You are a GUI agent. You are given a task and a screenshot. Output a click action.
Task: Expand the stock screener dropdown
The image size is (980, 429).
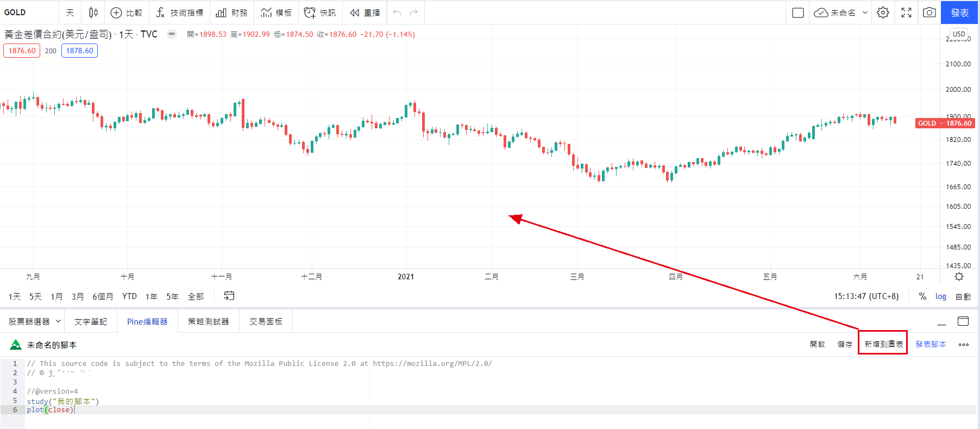[58, 321]
